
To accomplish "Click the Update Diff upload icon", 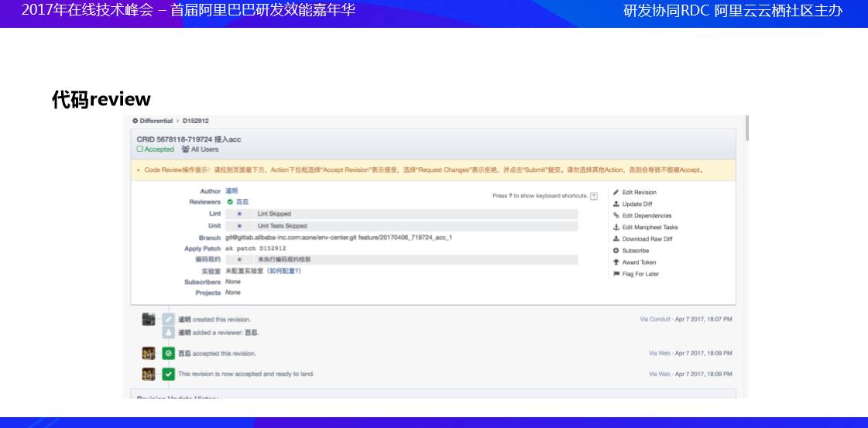I will tap(616, 204).
